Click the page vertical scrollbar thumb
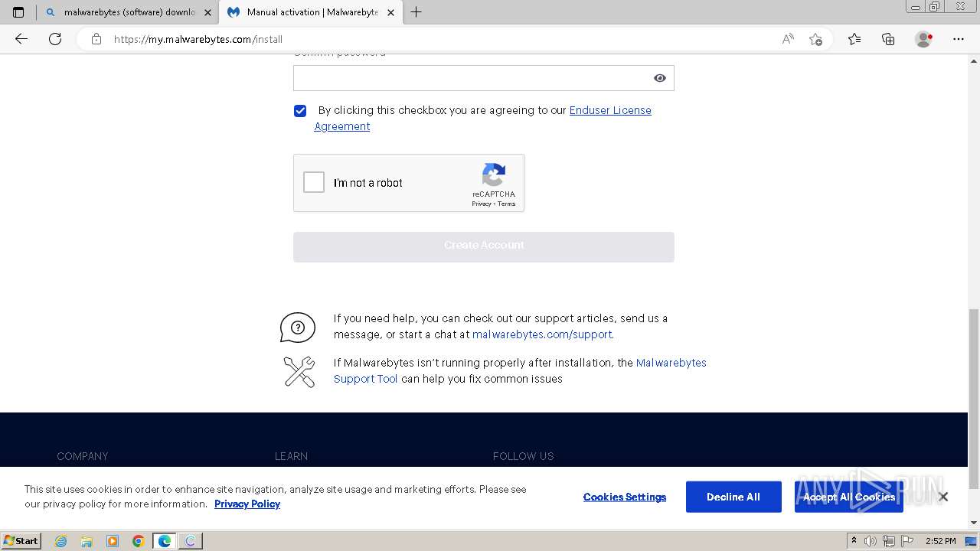This screenshot has width=980, height=551. [x=974, y=399]
